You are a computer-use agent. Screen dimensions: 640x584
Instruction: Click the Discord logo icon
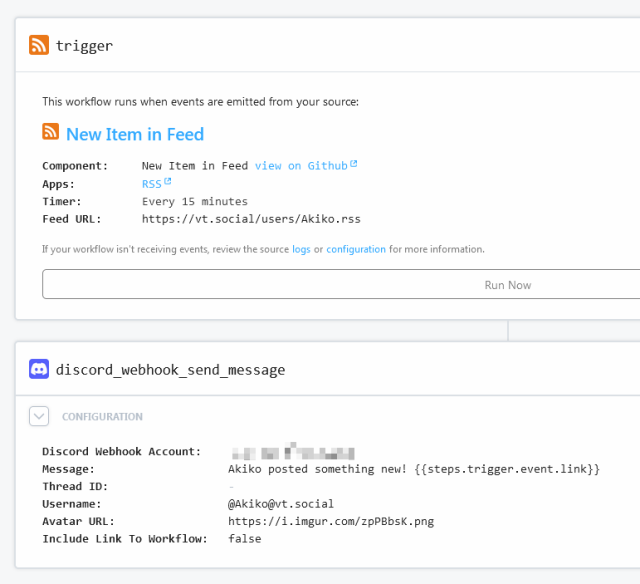39,369
